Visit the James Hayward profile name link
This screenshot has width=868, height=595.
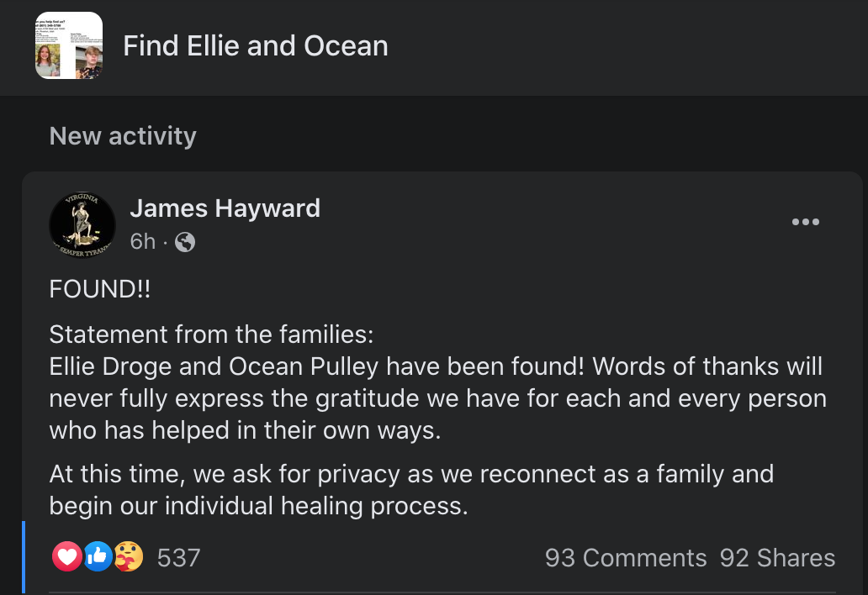pos(225,208)
